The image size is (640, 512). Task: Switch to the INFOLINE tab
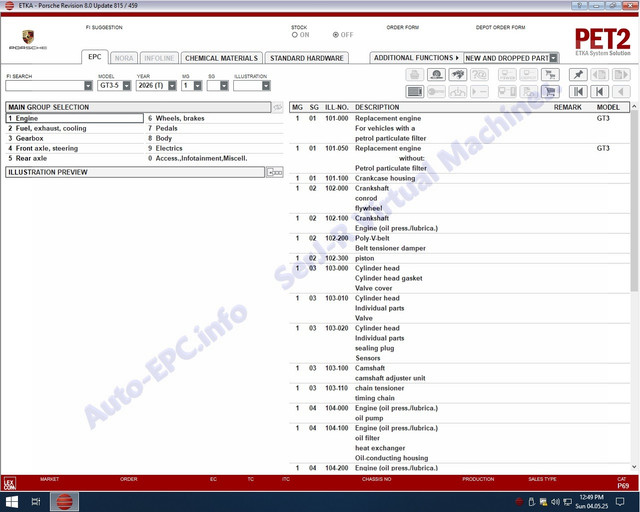coord(159,58)
